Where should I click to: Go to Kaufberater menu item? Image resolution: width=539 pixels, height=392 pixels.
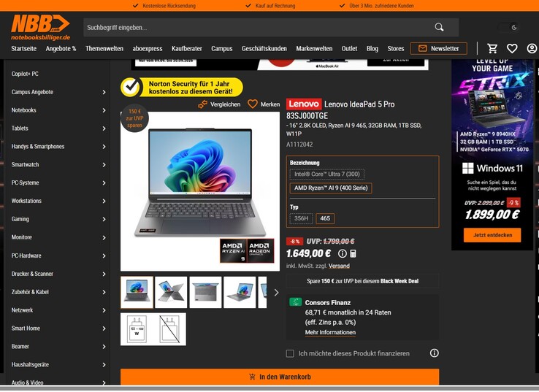coord(187,48)
